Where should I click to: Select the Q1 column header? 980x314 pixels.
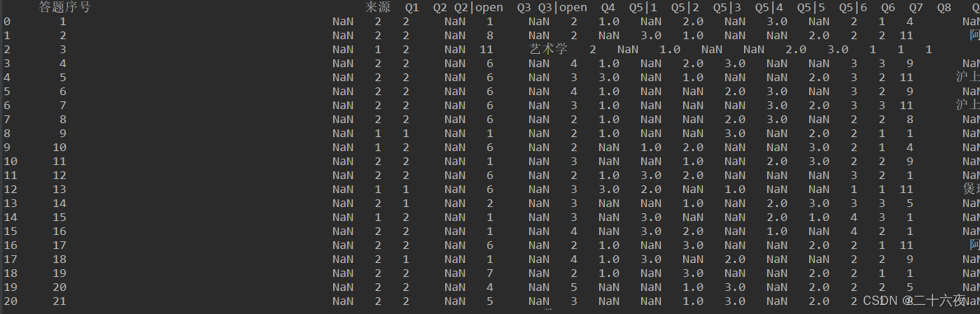(412, 8)
